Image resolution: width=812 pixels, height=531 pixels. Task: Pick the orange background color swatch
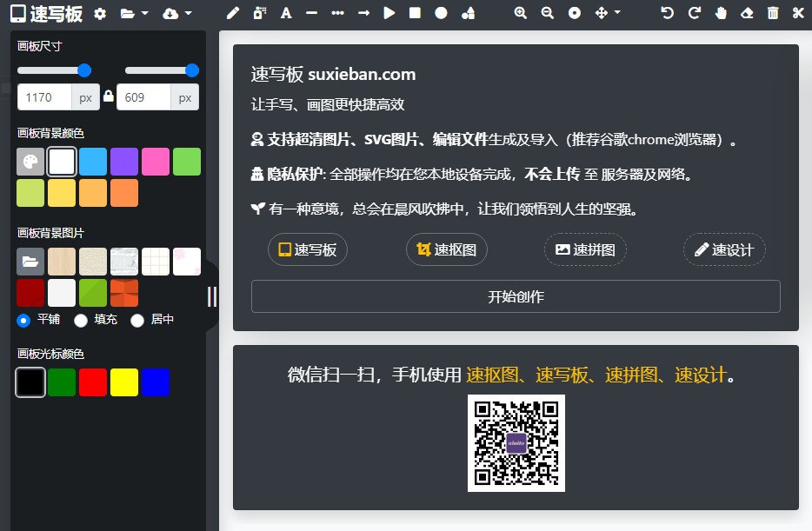pyautogui.click(x=124, y=193)
